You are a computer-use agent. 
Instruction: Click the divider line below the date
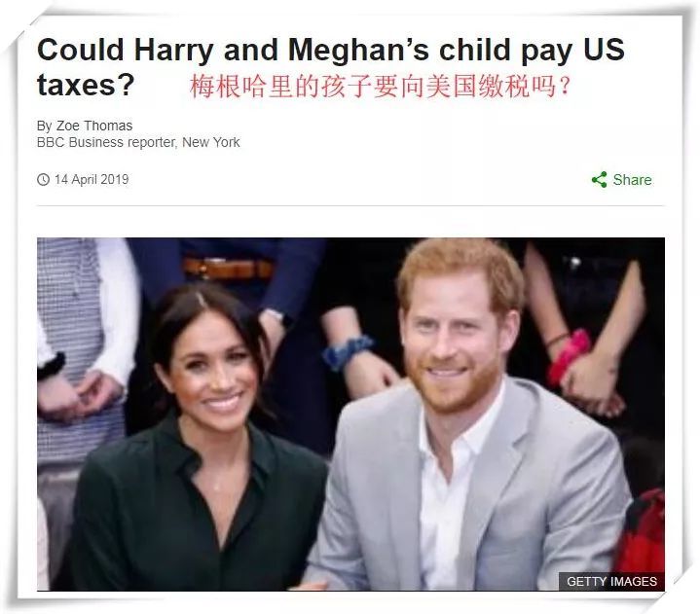coord(350,205)
